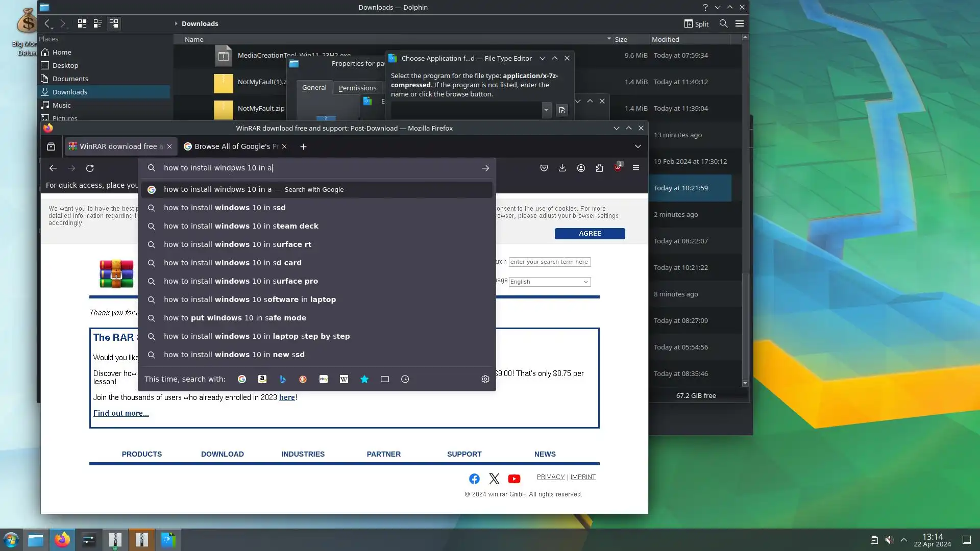Search with Wikipedia icon
The width and height of the screenshot is (980, 551).
tap(344, 379)
